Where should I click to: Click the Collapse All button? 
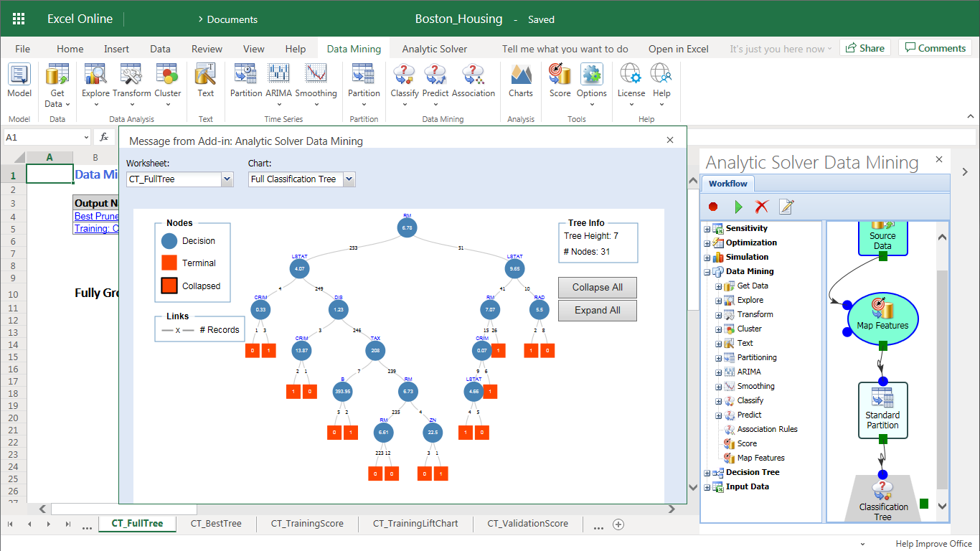point(598,288)
